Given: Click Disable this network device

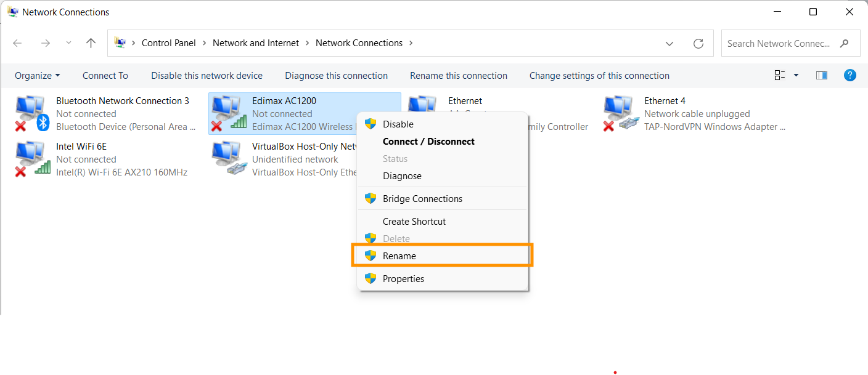Looking at the screenshot, I should 207,76.
